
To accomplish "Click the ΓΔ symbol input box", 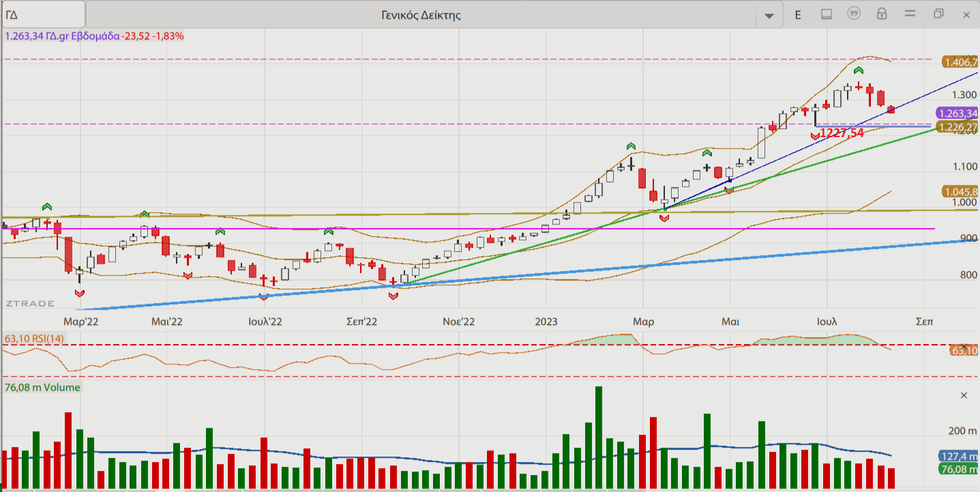I will [42, 14].
